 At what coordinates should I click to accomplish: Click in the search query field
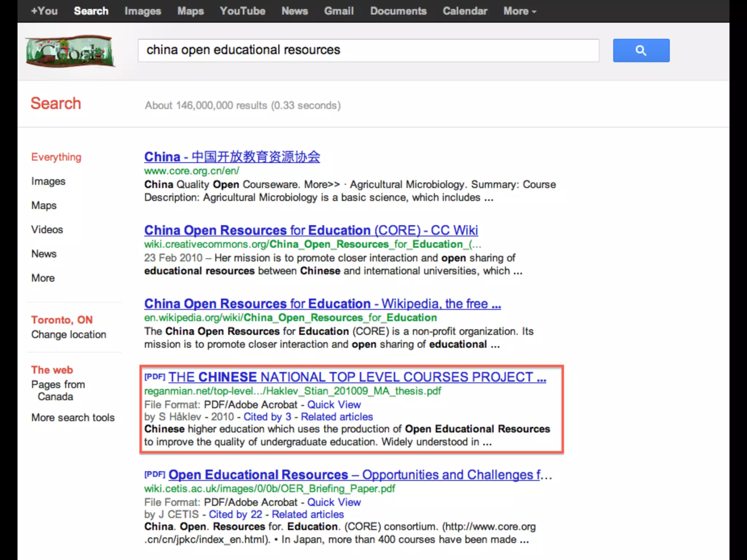tap(368, 50)
